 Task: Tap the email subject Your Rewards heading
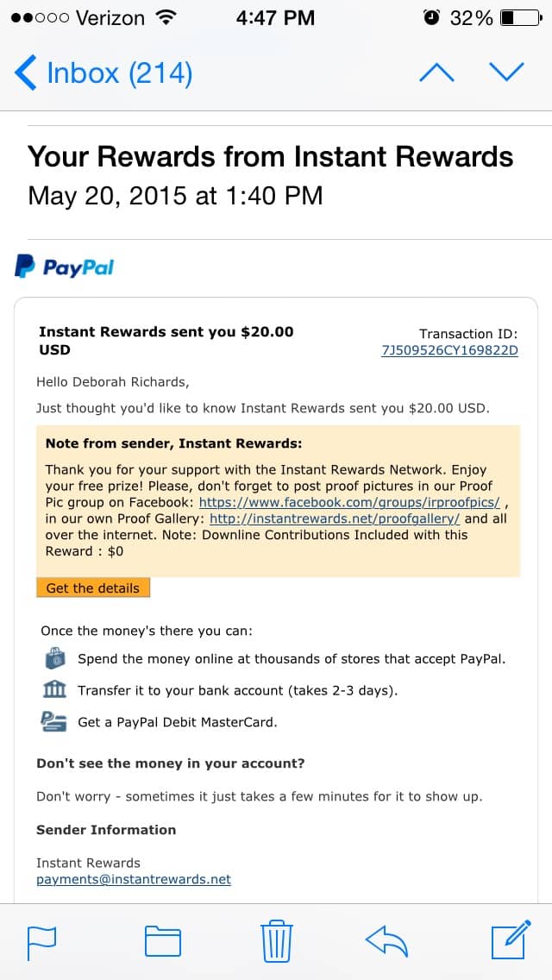click(270, 156)
